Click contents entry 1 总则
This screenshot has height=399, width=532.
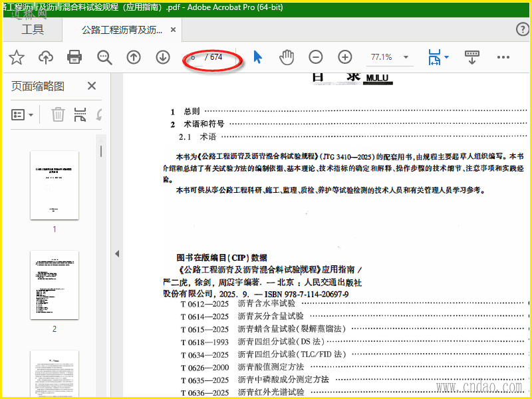pos(348,111)
